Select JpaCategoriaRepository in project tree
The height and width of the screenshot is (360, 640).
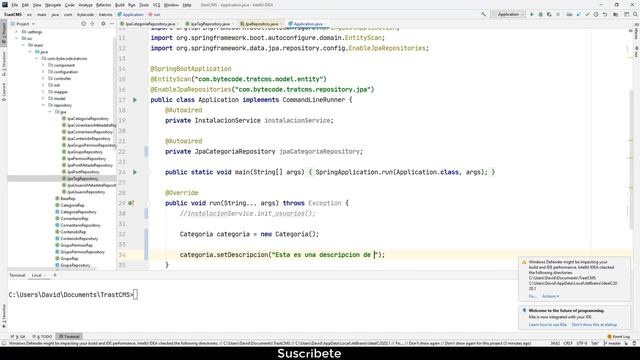[x=88, y=118]
